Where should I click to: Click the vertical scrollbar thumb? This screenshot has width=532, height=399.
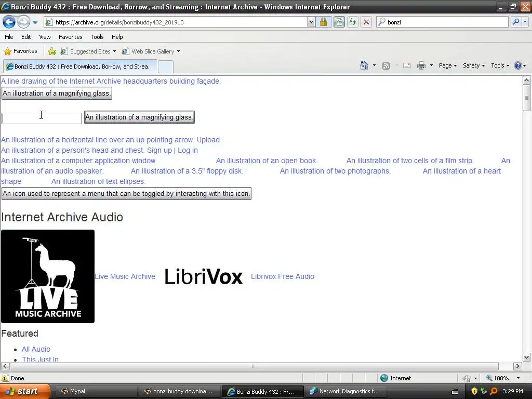tap(526, 98)
